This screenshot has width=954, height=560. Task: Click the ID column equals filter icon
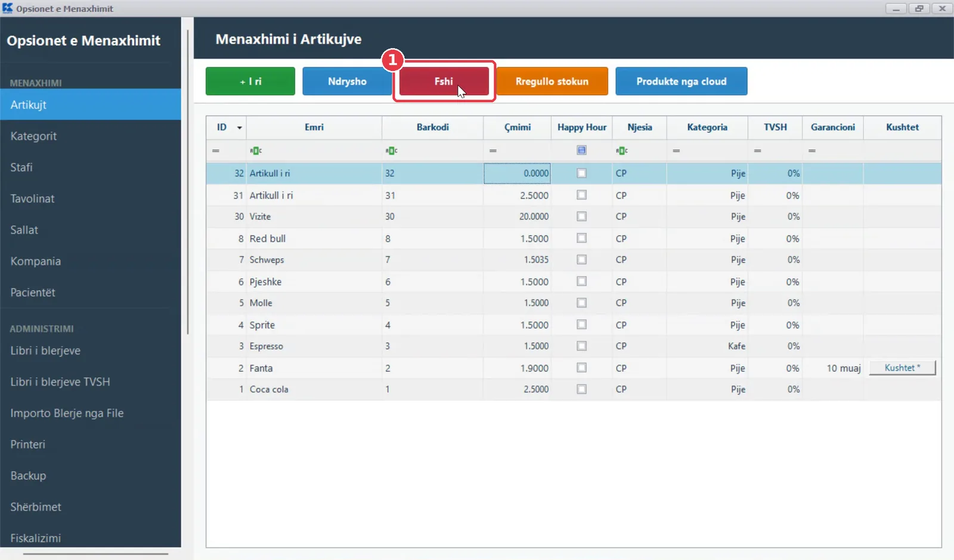(x=216, y=151)
